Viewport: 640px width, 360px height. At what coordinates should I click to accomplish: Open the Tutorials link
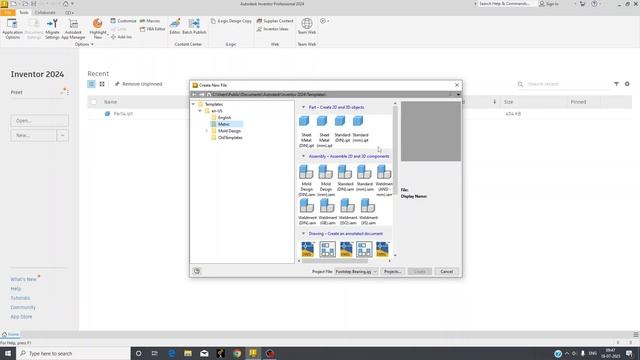pyautogui.click(x=20, y=298)
